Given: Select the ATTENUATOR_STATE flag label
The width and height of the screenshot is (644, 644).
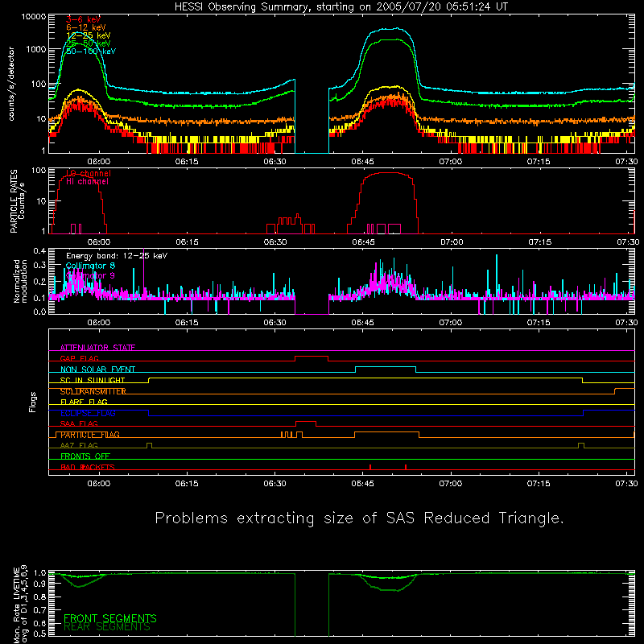Looking at the screenshot, I should [97, 348].
